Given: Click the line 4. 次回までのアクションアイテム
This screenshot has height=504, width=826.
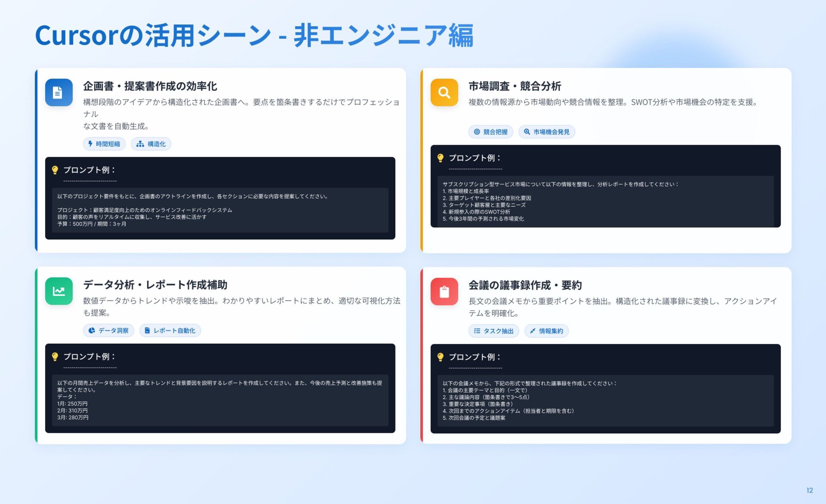Looking at the screenshot, I should [x=509, y=411].
